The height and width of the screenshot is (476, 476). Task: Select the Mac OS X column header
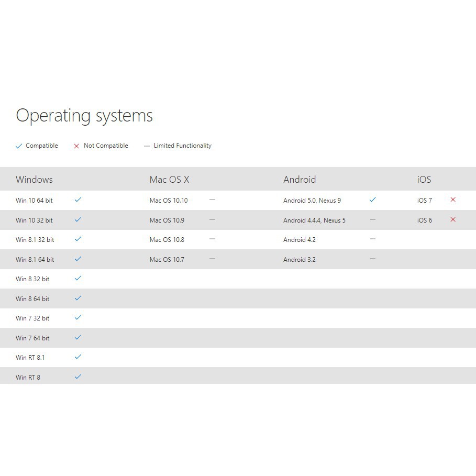pos(169,180)
